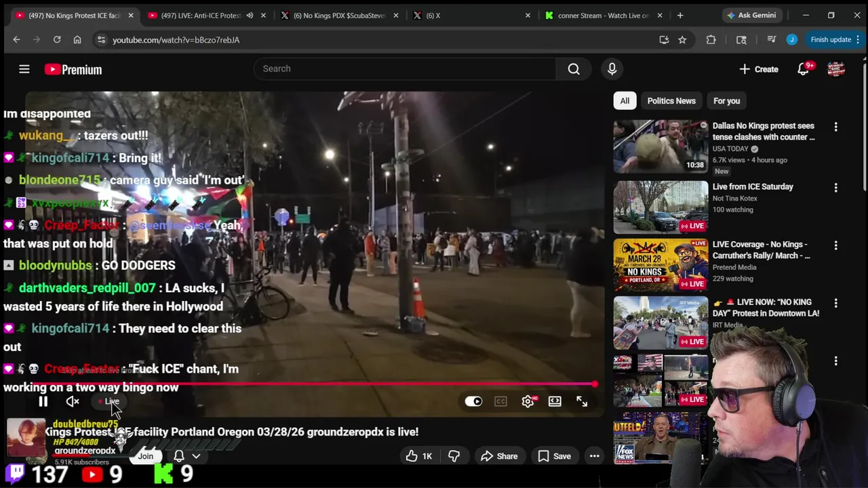Viewport: 868px width, 488px height.
Task: Open more actions ellipsis under video
Action: click(594, 456)
